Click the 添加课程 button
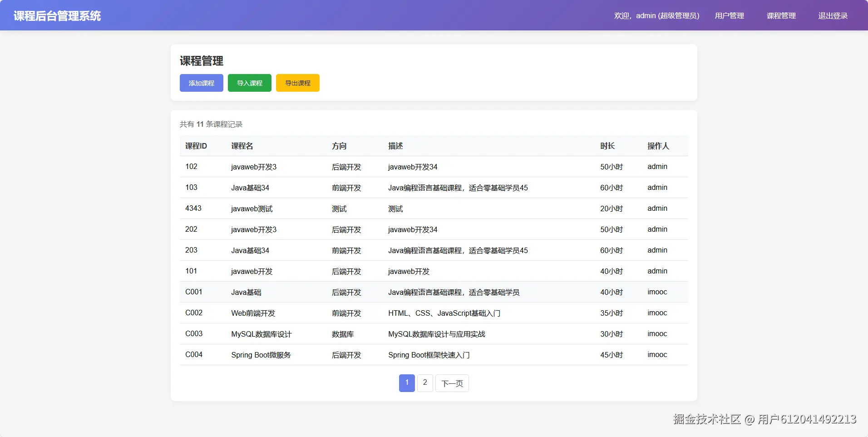Image resolution: width=868 pixels, height=437 pixels. click(201, 83)
